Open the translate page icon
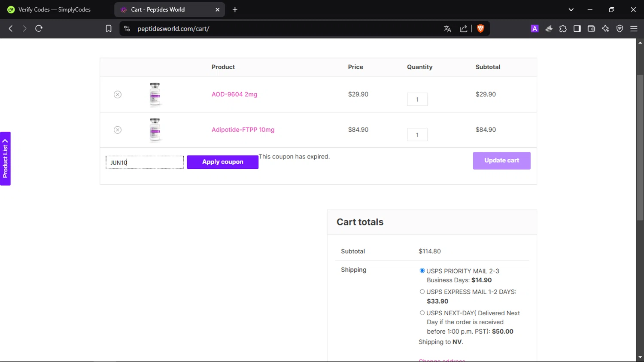644x362 pixels. 447,28
